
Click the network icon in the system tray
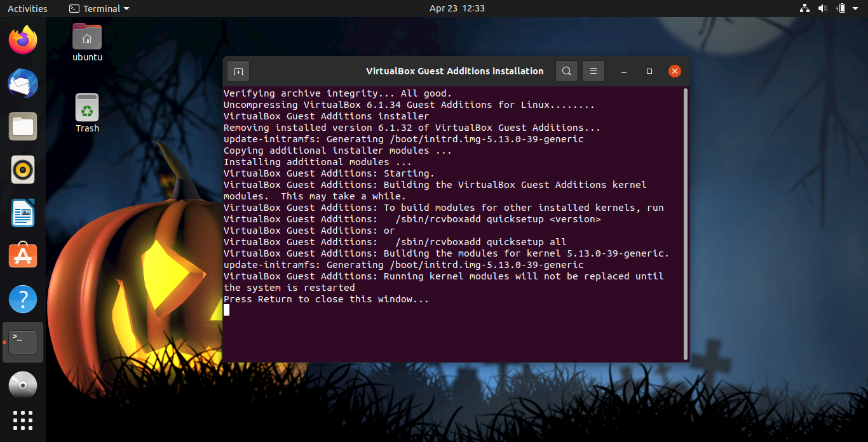[804, 8]
